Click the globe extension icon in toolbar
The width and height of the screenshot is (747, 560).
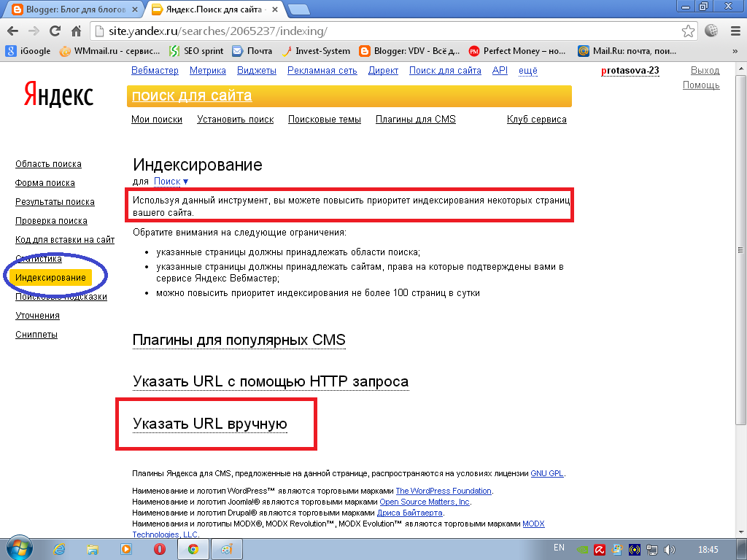pos(711,31)
